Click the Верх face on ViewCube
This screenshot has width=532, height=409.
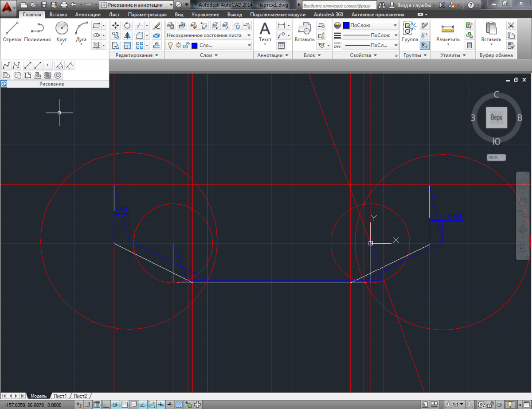496,117
